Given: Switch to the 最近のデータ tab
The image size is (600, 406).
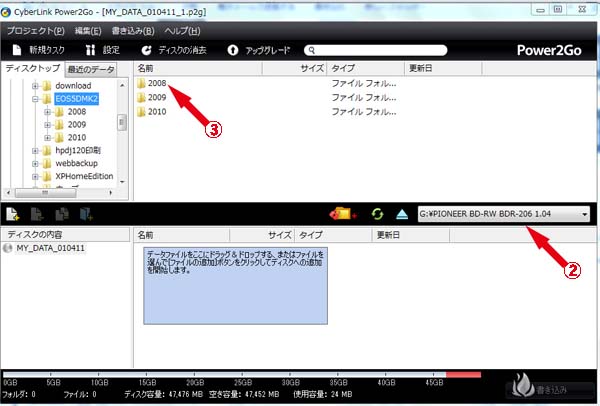Looking at the screenshot, I should click(x=91, y=70).
